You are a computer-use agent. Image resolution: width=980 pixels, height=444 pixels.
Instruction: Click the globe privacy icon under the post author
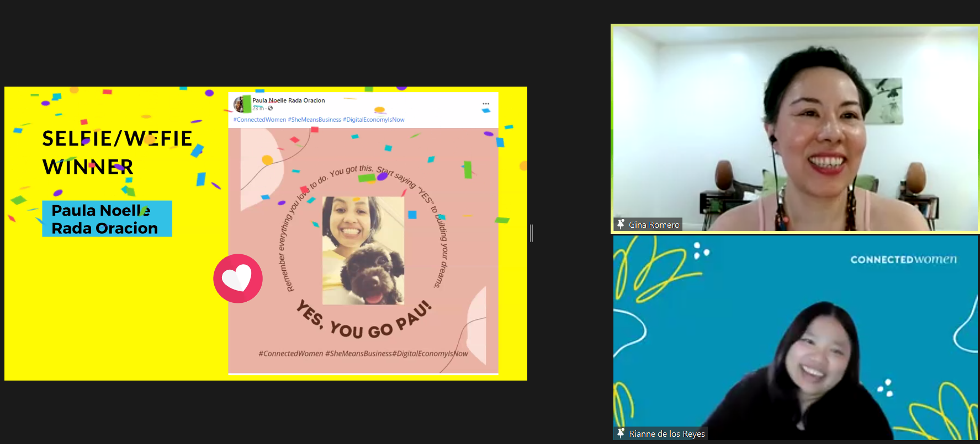pos(271,108)
